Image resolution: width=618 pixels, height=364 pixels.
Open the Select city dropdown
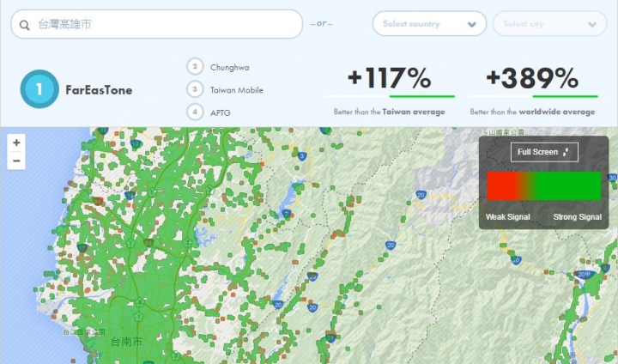(x=549, y=24)
